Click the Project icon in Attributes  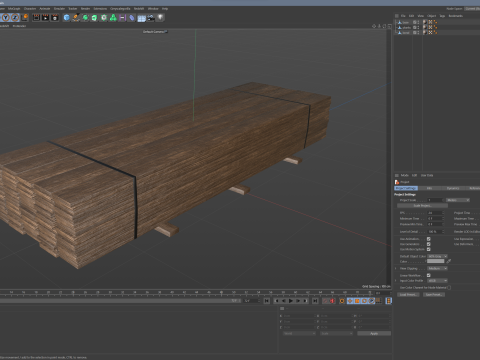point(397,182)
